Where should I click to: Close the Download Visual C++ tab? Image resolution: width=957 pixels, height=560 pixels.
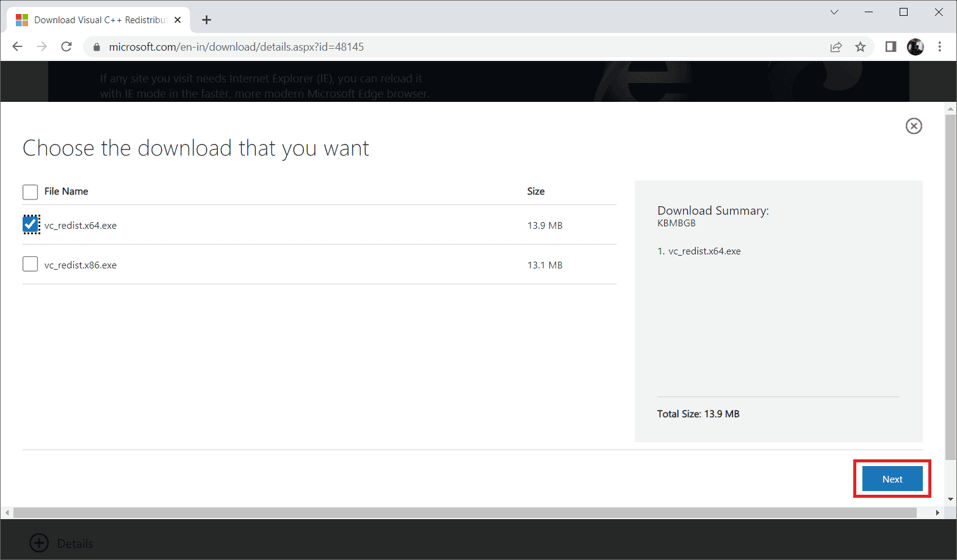(x=178, y=20)
